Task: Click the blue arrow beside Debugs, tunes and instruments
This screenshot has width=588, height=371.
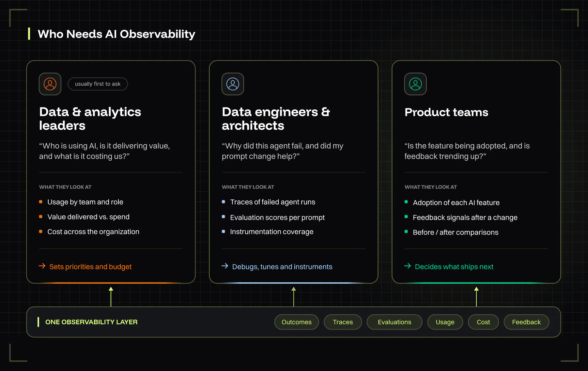Action: (225, 266)
